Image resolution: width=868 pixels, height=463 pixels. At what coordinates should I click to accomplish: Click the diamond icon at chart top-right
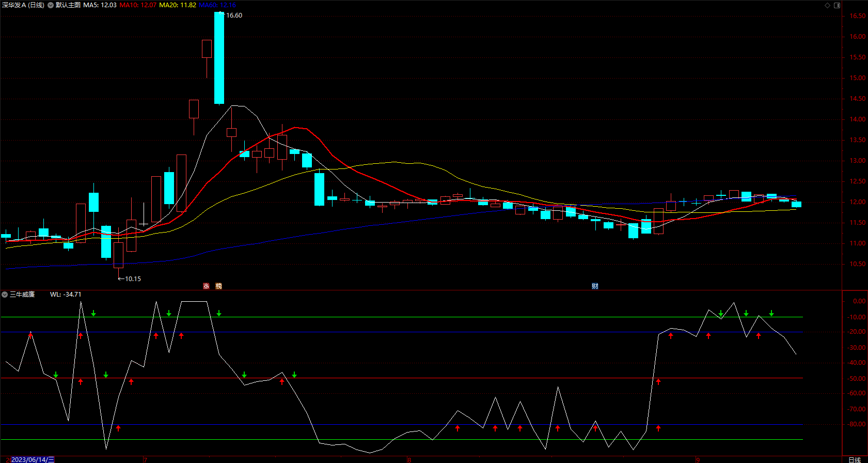pyautogui.click(x=827, y=5)
